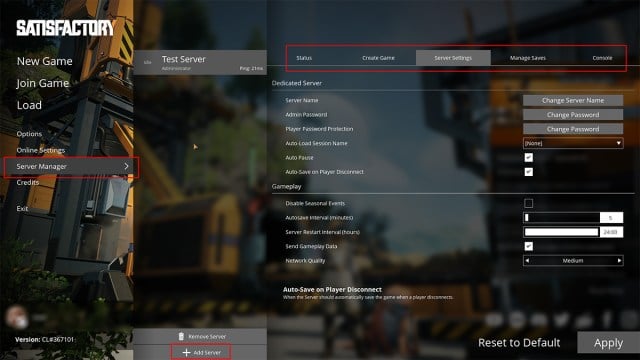Click the Administrator text under Test Server
Viewport: 640px width, 360px height.
pos(176,68)
